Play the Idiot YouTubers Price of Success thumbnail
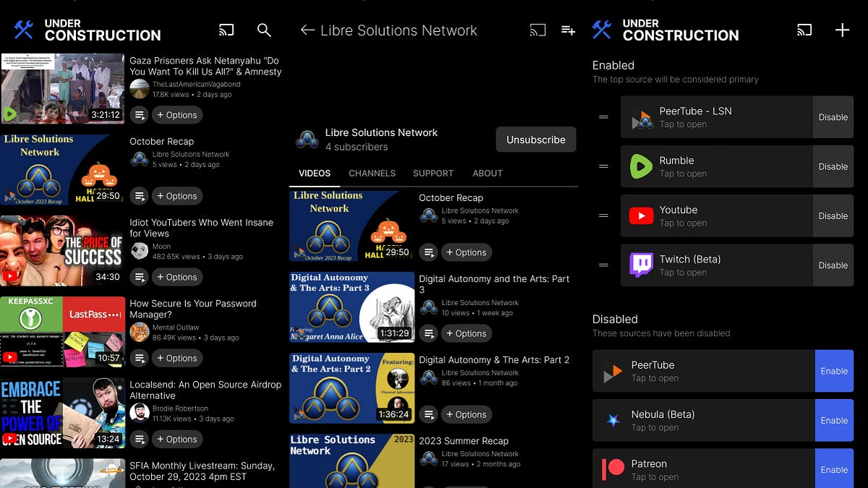868x488 pixels. [63, 250]
